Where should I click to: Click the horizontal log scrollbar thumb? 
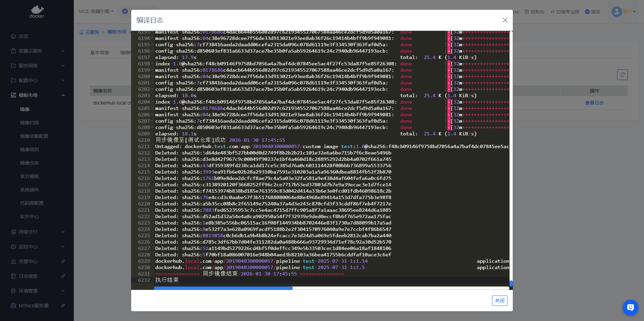pyautogui.click(x=223, y=288)
